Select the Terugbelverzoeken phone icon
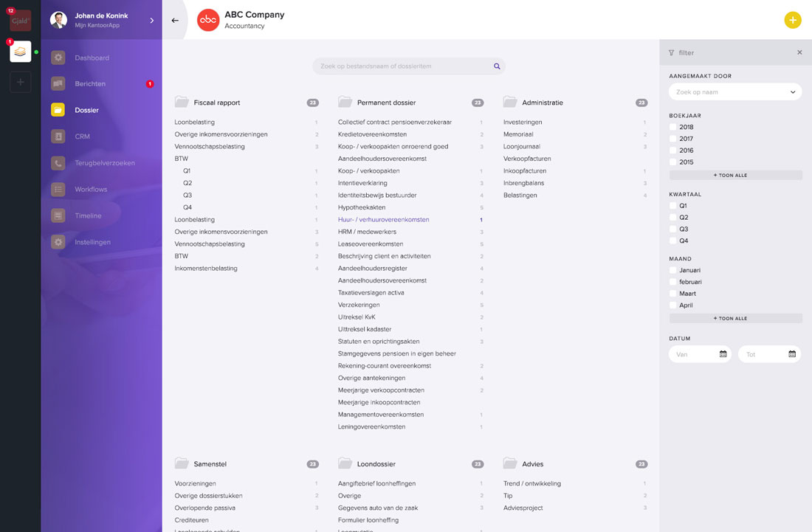This screenshot has height=532, width=812. coord(58,162)
